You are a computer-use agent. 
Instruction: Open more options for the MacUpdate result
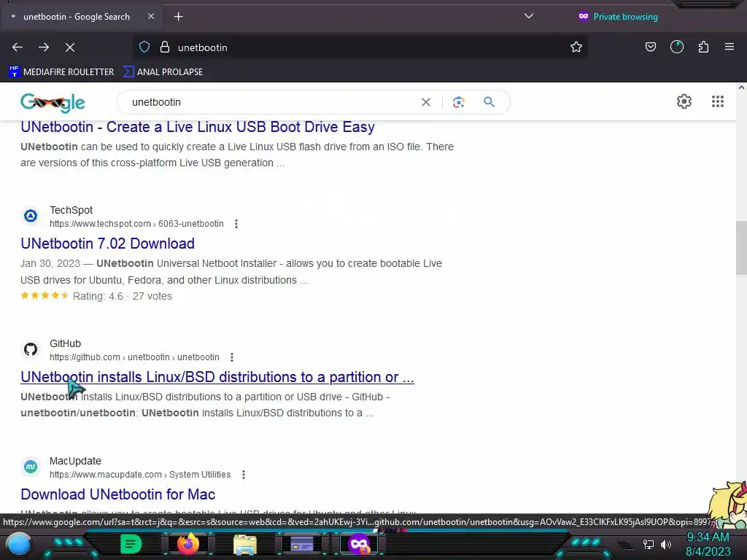(x=244, y=475)
